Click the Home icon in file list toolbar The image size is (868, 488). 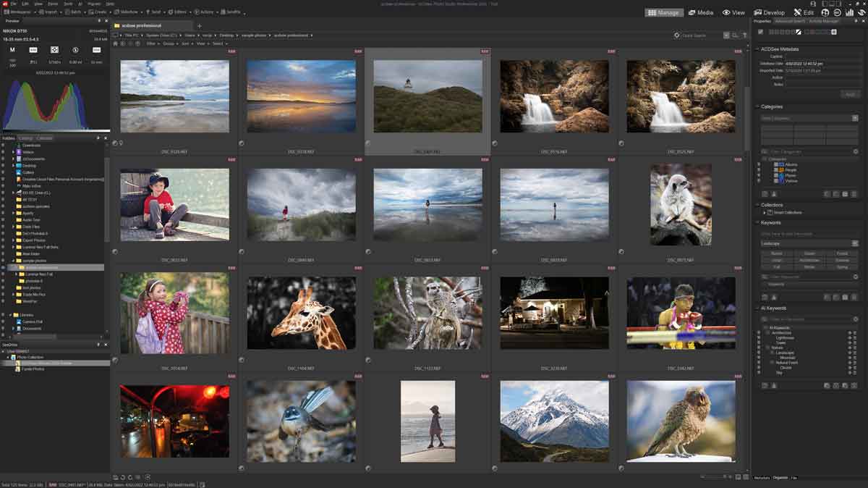(116, 43)
